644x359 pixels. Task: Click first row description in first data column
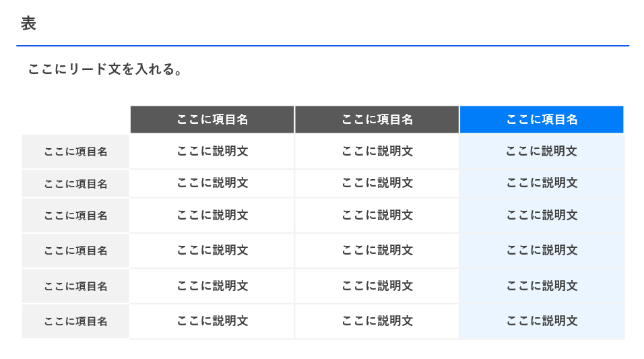(212, 152)
